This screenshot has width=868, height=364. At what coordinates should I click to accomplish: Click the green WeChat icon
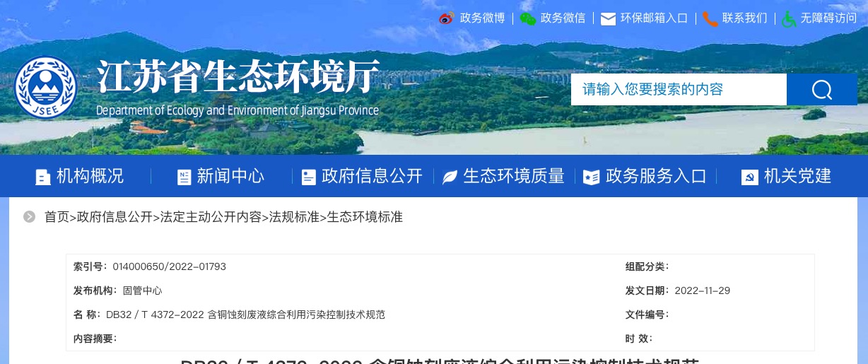[x=528, y=18]
